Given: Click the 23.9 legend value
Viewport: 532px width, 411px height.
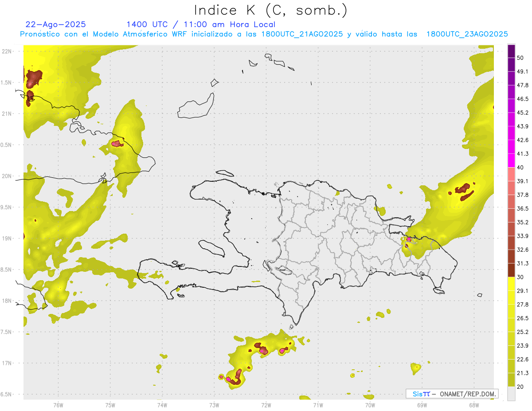Looking at the screenshot, I should coord(522,346).
